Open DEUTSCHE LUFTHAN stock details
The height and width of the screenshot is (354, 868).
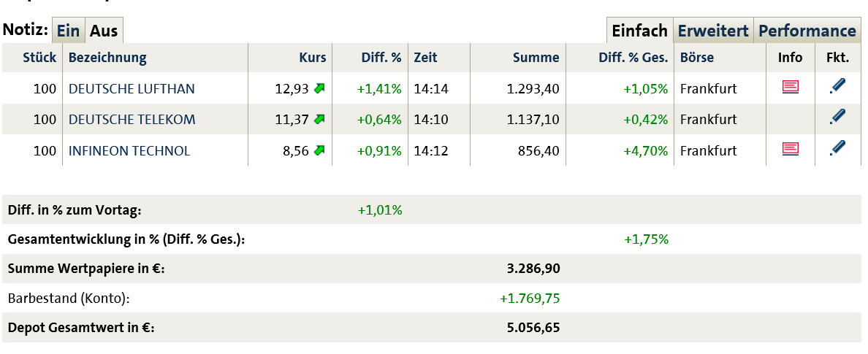tap(132, 89)
